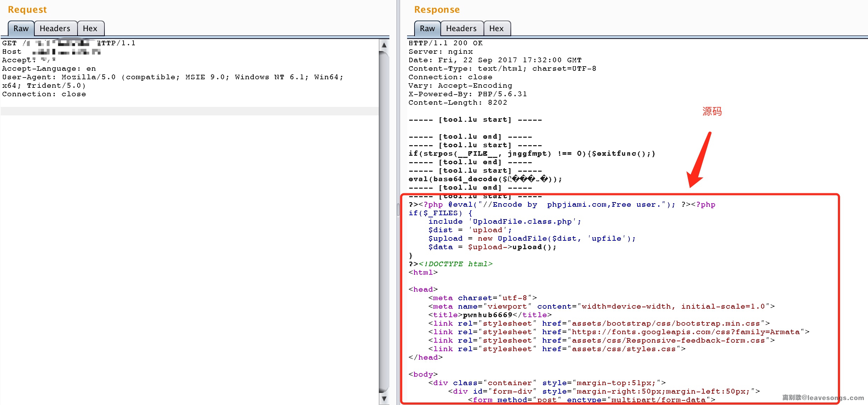The width and height of the screenshot is (868, 405).
Task: Click the Request scrollbar up arrow
Action: pyautogui.click(x=384, y=45)
